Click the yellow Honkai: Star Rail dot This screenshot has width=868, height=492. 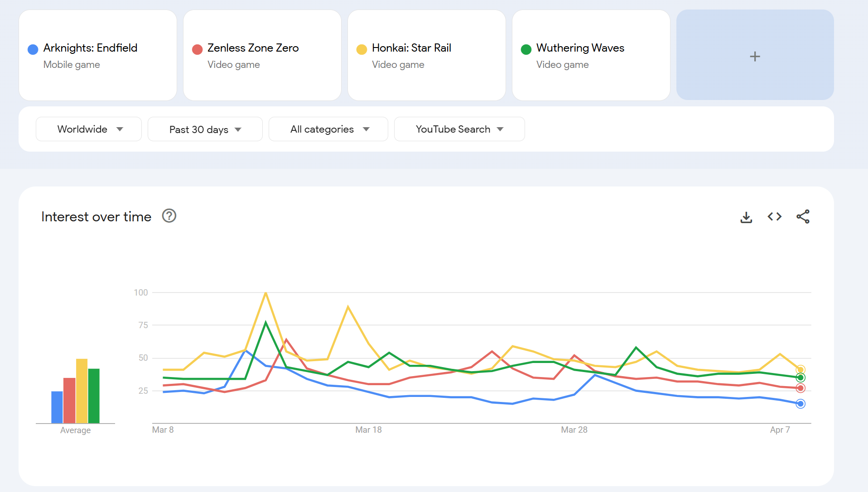[362, 49]
